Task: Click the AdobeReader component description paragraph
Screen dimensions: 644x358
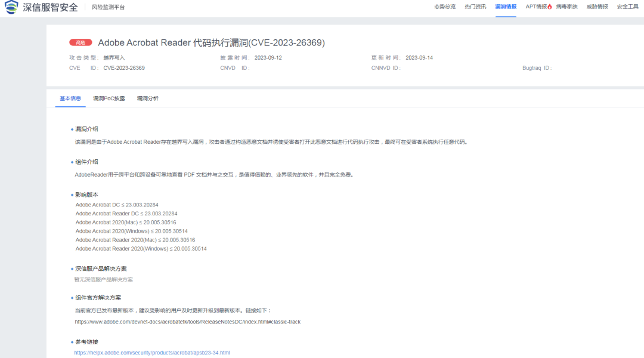Action: pyautogui.click(x=215, y=175)
